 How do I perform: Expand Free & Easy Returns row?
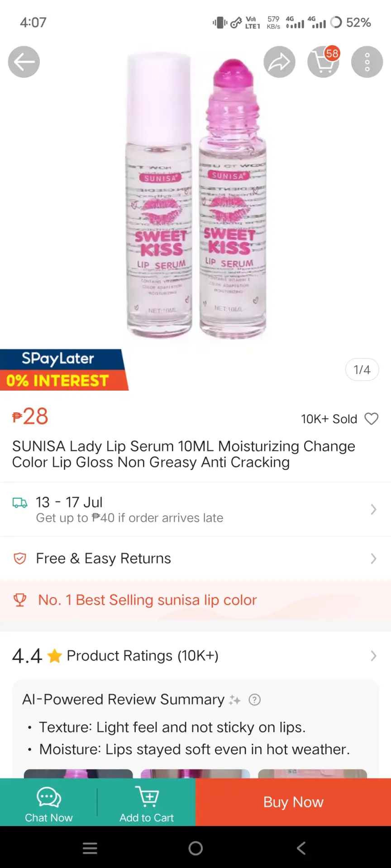[x=195, y=559]
